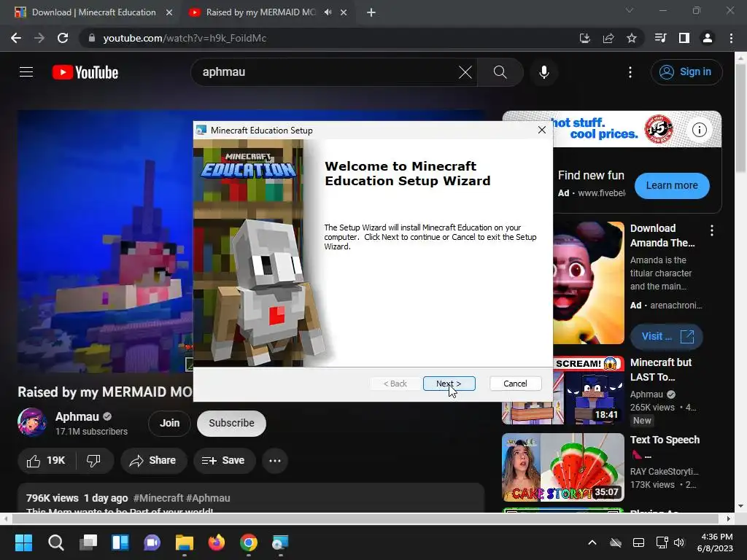Cancel the Minecraft Education Setup wizard
This screenshot has height=560, width=747.
(516, 384)
